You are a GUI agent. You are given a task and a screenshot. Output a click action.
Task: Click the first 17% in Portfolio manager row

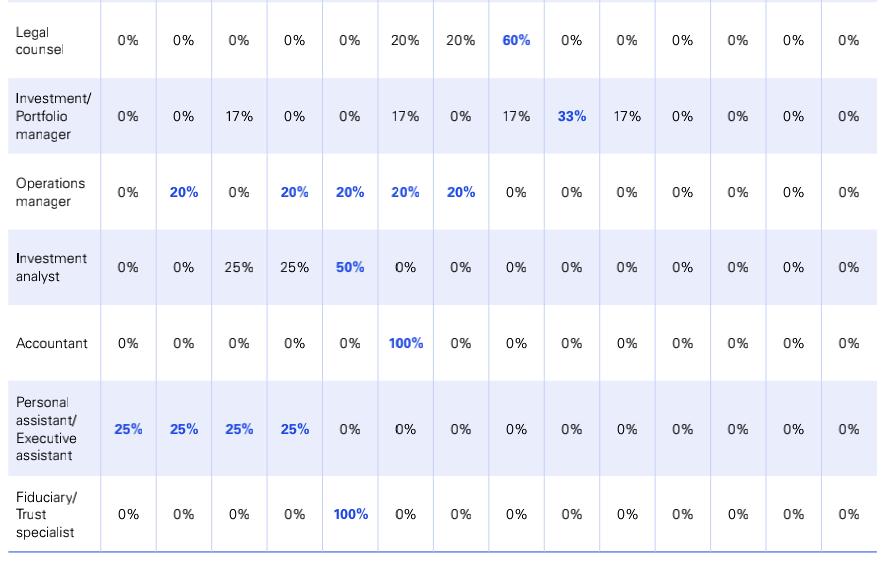[239, 116]
